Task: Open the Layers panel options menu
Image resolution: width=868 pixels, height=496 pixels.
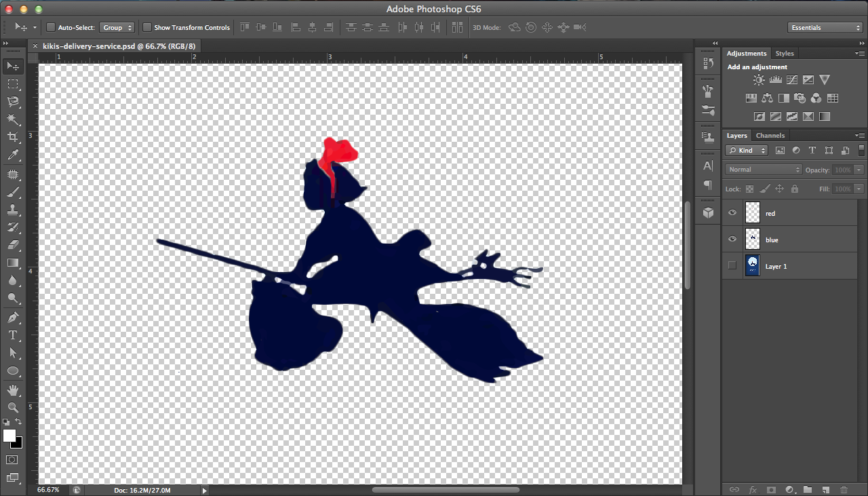Action: click(859, 136)
